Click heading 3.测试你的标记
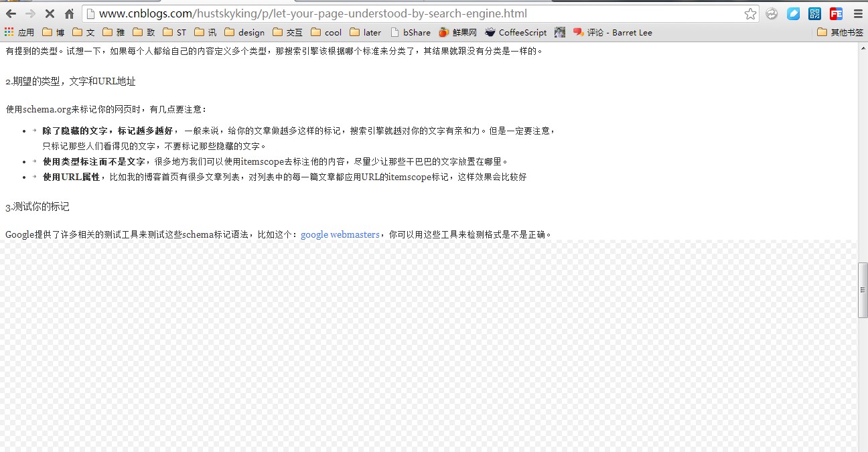This screenshot has width=868, height=452. tap(37, 207)
